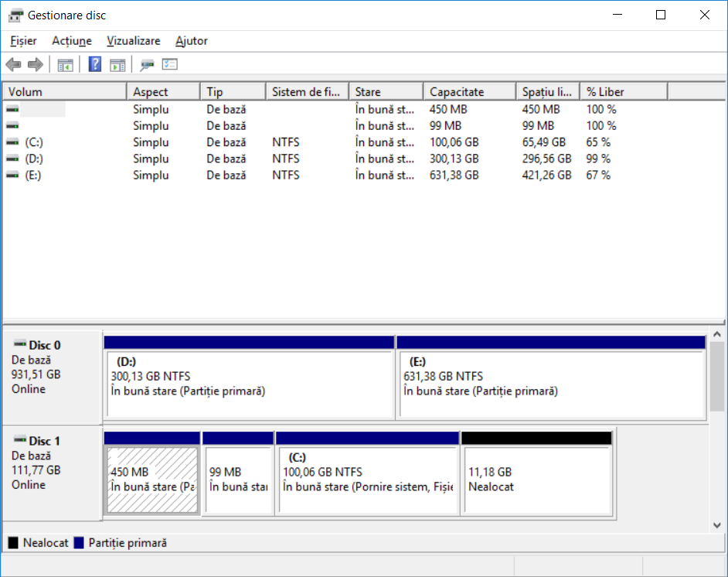The height and width of the screenshot is (577, 728).
Task: Sort by the Aspect column header
Action: coord(163,92)
